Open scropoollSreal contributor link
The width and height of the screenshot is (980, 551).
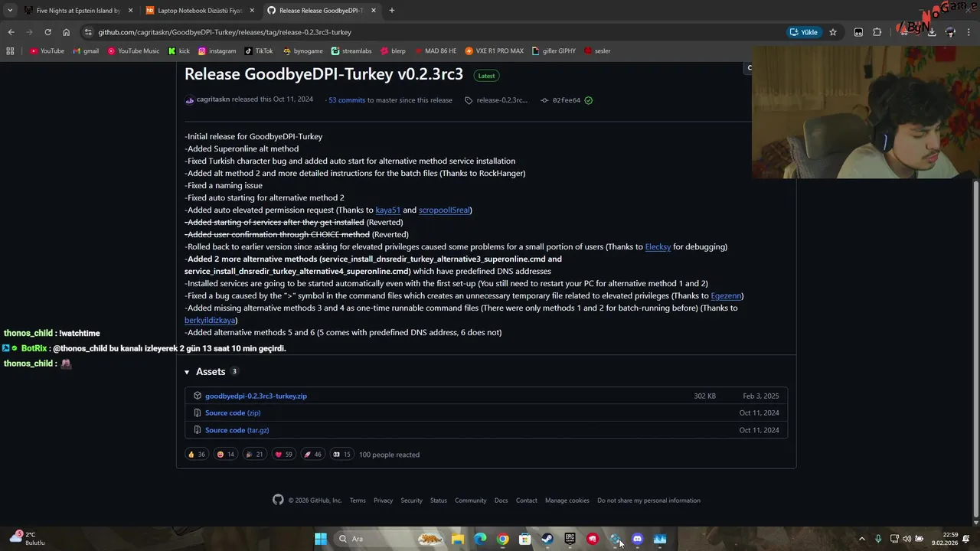coord(444,210)
